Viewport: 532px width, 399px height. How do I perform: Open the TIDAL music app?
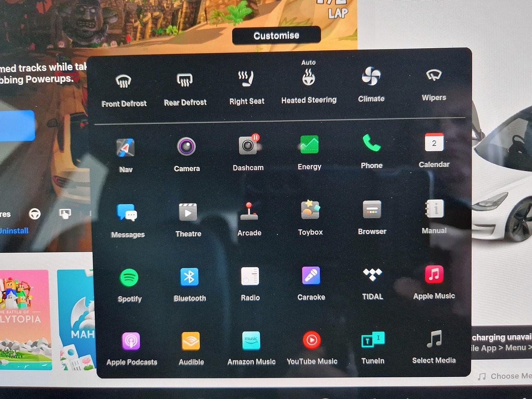tap(372, 275)
